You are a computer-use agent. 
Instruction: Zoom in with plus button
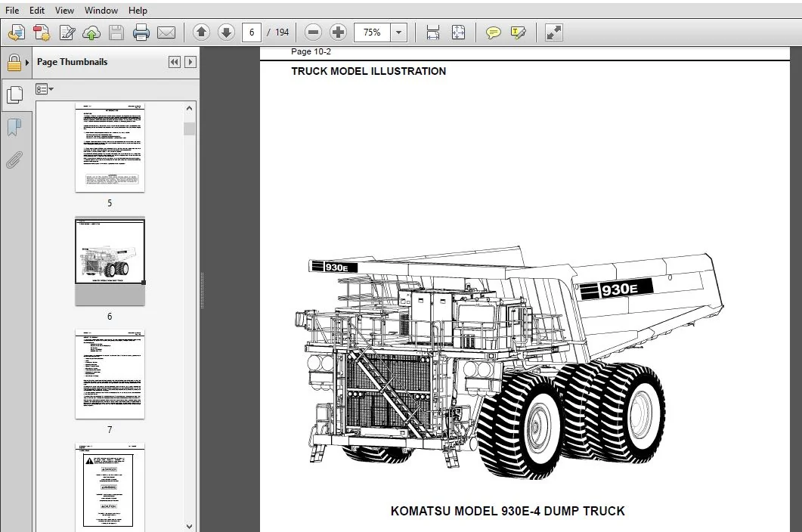338,32
